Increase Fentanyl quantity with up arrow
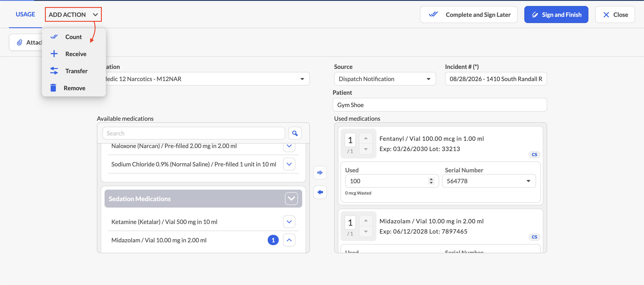644x285 pixels. click(x=366, y=138)
